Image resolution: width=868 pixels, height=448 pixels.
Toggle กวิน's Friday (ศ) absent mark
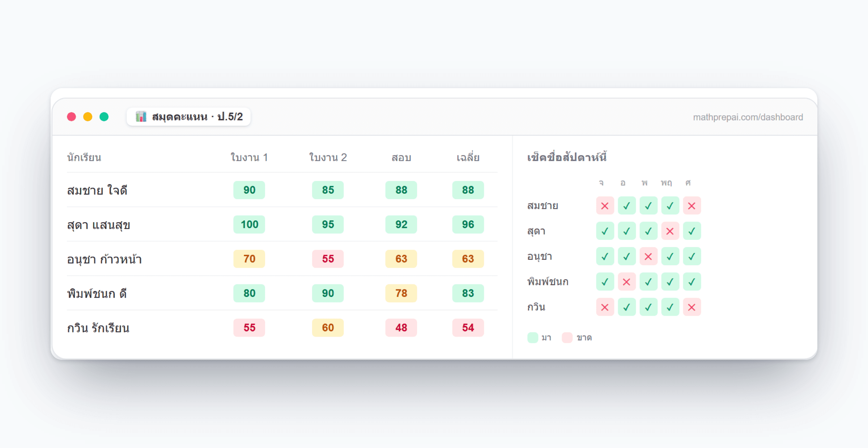[x=692, y=307]
